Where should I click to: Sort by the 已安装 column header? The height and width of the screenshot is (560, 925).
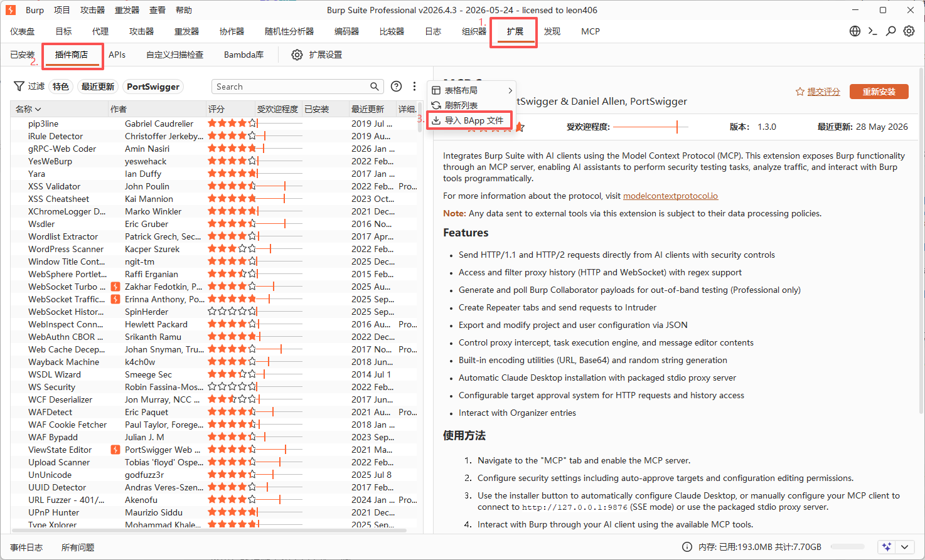coord(325,109)
